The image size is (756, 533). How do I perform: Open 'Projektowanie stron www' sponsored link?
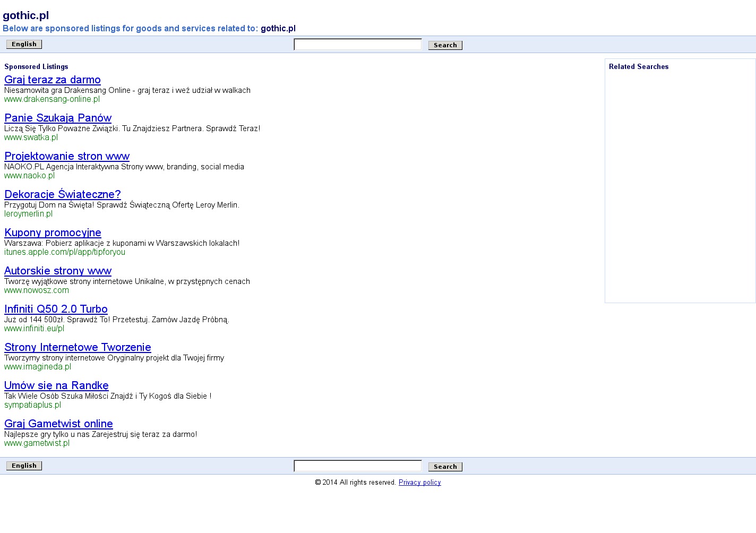click(x=67, y=157)
